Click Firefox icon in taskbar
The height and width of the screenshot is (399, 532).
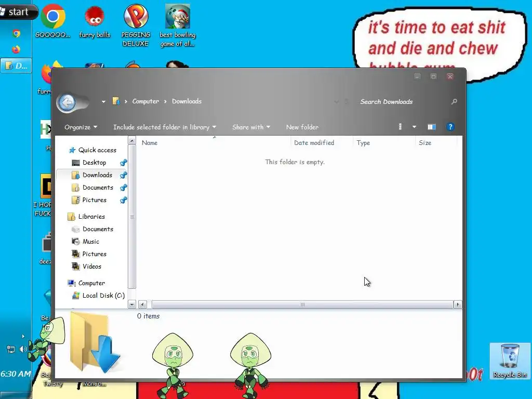[16, 49]
